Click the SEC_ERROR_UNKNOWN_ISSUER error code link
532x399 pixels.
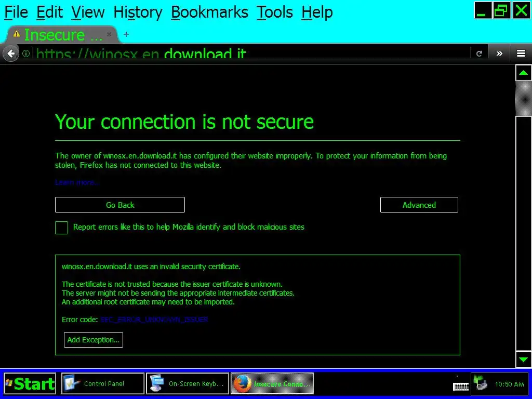tap(154, 320)
